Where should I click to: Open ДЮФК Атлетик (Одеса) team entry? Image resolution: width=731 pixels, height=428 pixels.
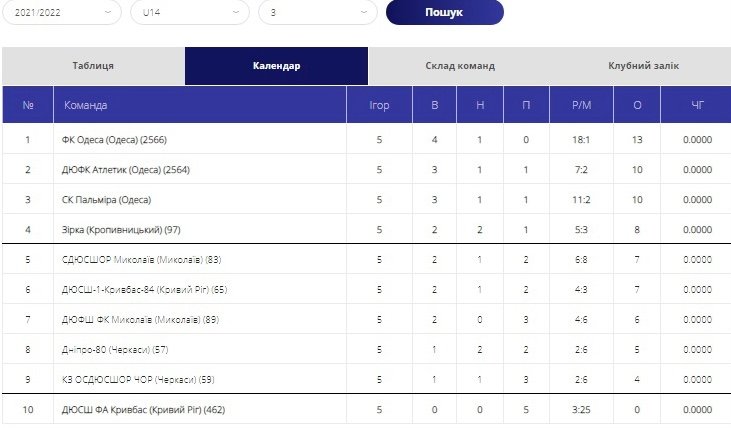pos(126,170)
